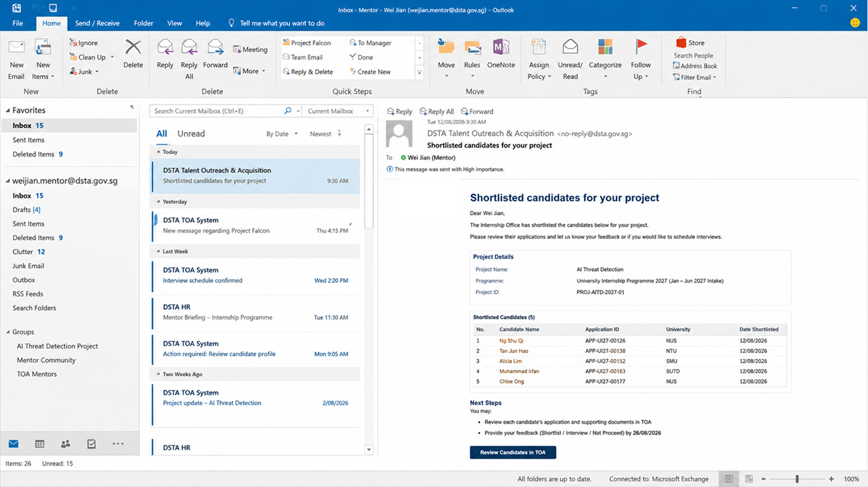Click the feedback smiley icon
This screenshot has height=487, width=868.
(855, 23)
